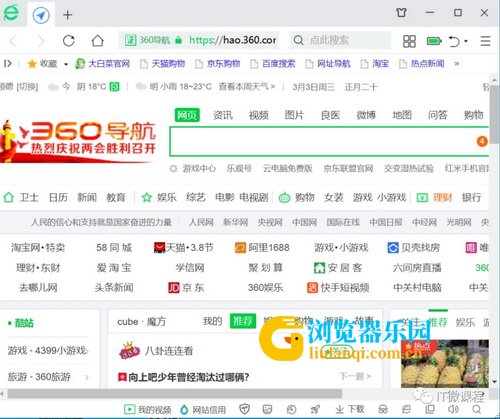Expand the 收藏 dropdown arrow

tap(66, 64)
